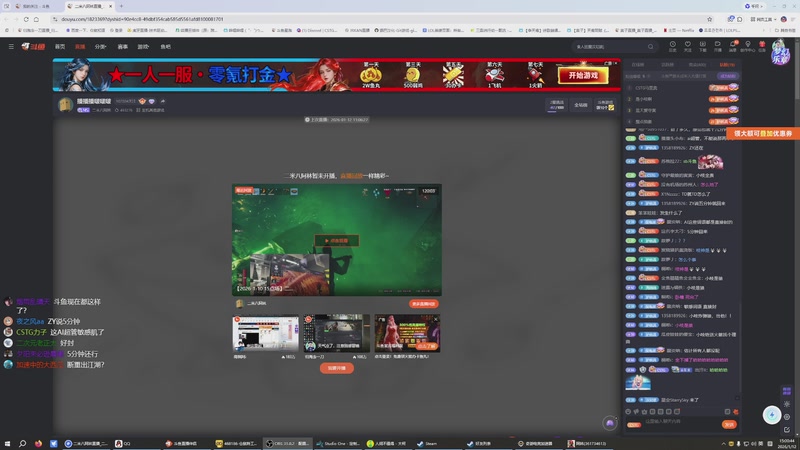Expand the system tray hidden icons chevron
The width and height of the screenshot is (800, 450).
pyautogui.click(x=723, y=443)
